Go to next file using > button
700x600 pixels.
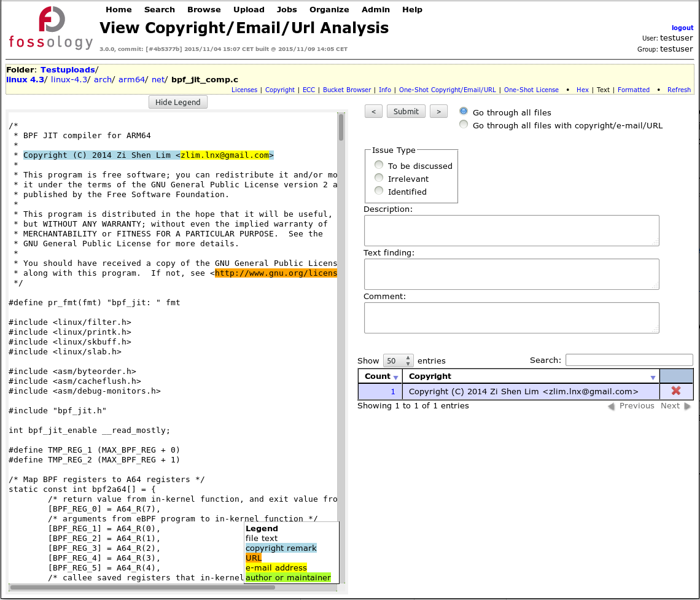438,111
